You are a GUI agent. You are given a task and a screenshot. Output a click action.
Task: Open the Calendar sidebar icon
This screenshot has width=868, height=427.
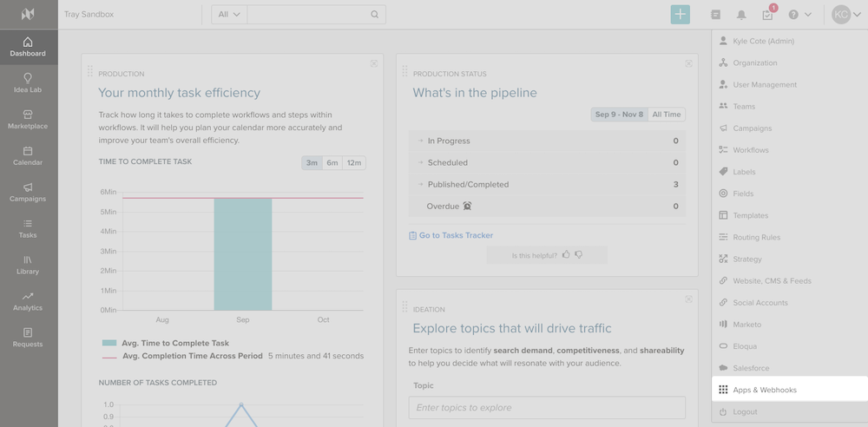[x=28, y=155]
